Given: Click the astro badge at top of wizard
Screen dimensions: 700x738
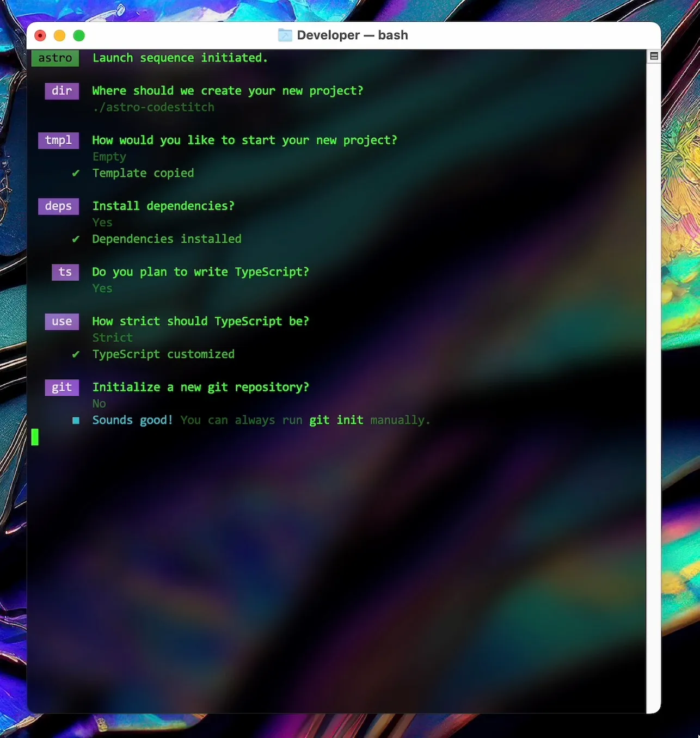Looking at the screenshot, I should point(55,58).
